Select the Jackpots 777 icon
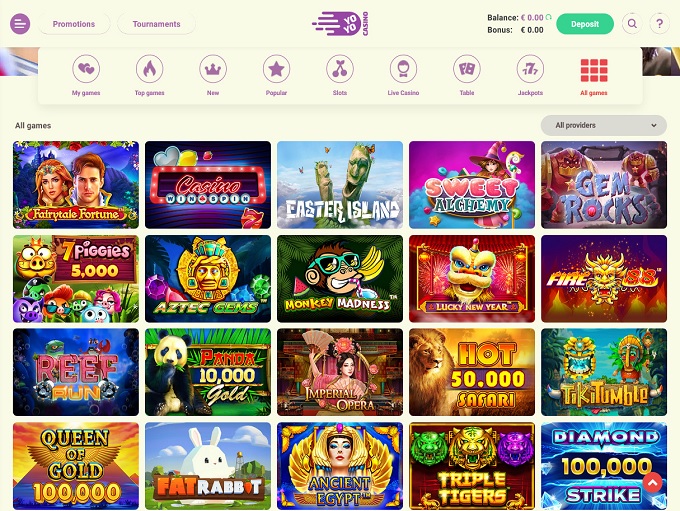This screenshot has width=680, height=511. pos(530,69)
